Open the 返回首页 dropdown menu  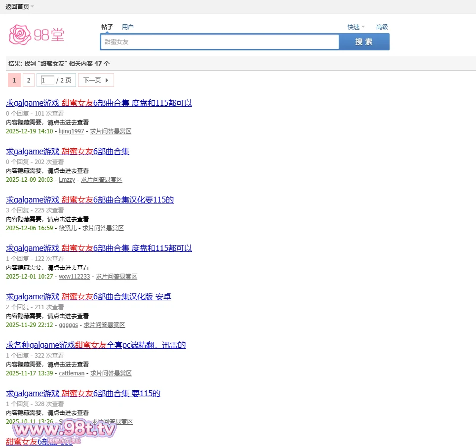[x=20, y=6]
